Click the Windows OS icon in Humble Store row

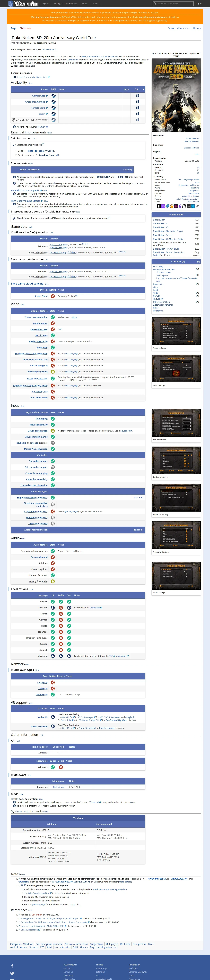point(138,108)
